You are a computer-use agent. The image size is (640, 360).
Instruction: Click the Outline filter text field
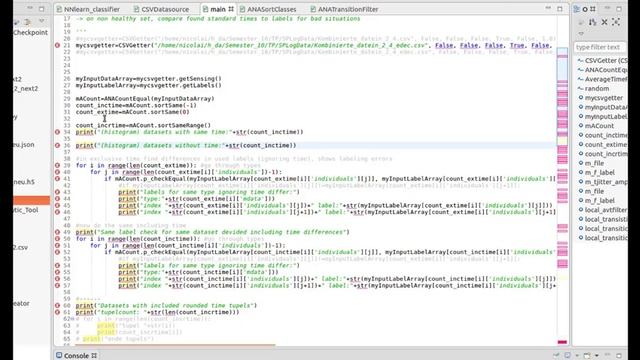[599, 47]
